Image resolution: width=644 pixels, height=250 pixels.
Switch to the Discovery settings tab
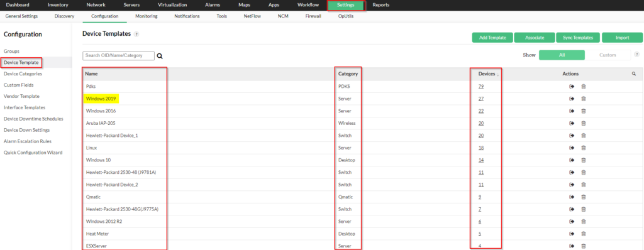pos(64,16)
